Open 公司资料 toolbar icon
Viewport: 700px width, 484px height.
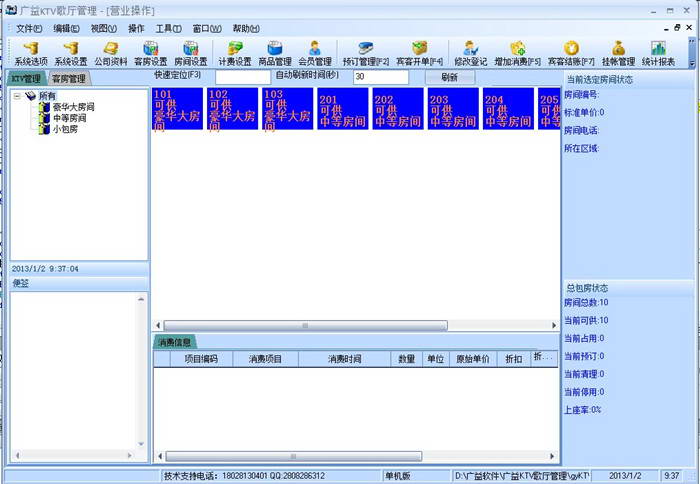point(111,54)
